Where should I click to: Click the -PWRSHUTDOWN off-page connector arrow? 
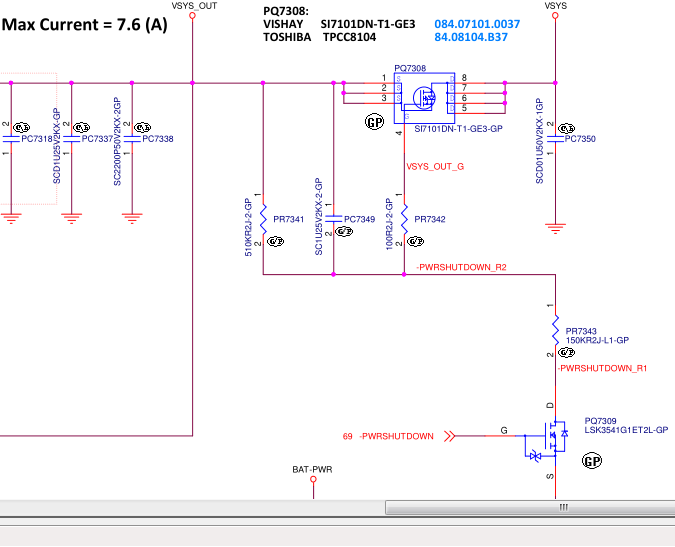[x=450, y=436]
